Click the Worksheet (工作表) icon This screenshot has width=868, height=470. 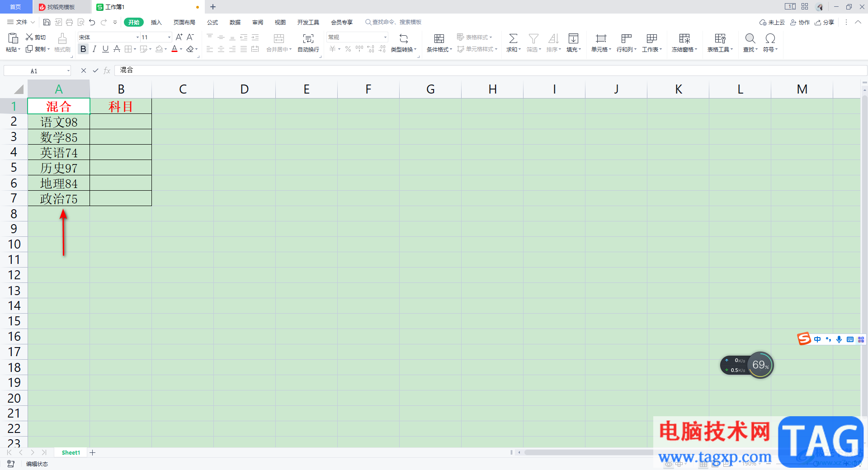pos(652,38)
